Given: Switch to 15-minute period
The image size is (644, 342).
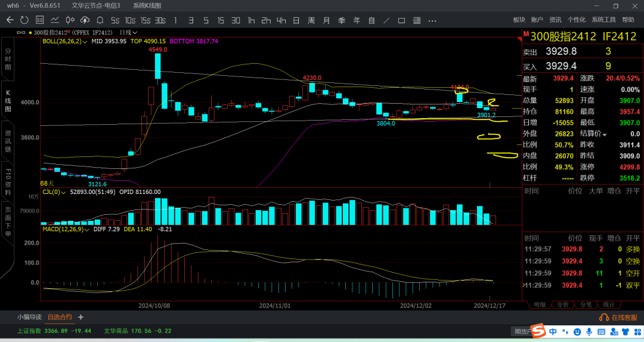Looking at the screenshot, I should 221,20.
